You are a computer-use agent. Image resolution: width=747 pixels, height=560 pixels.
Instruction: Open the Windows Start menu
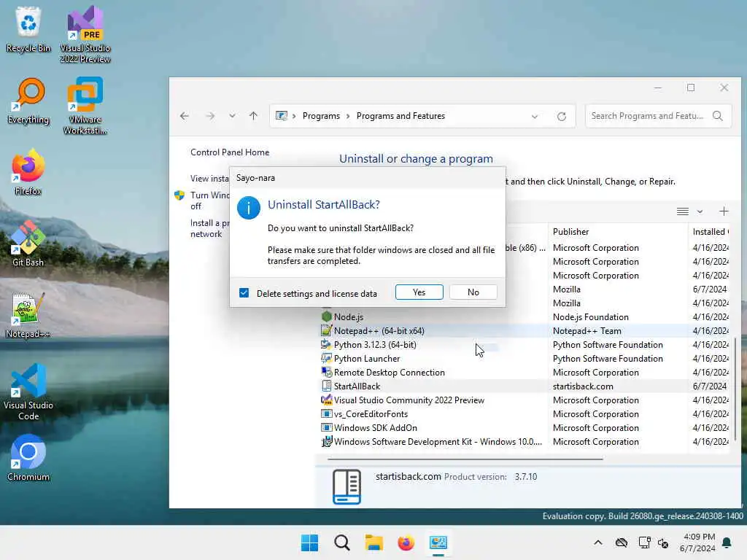[309, 542]
